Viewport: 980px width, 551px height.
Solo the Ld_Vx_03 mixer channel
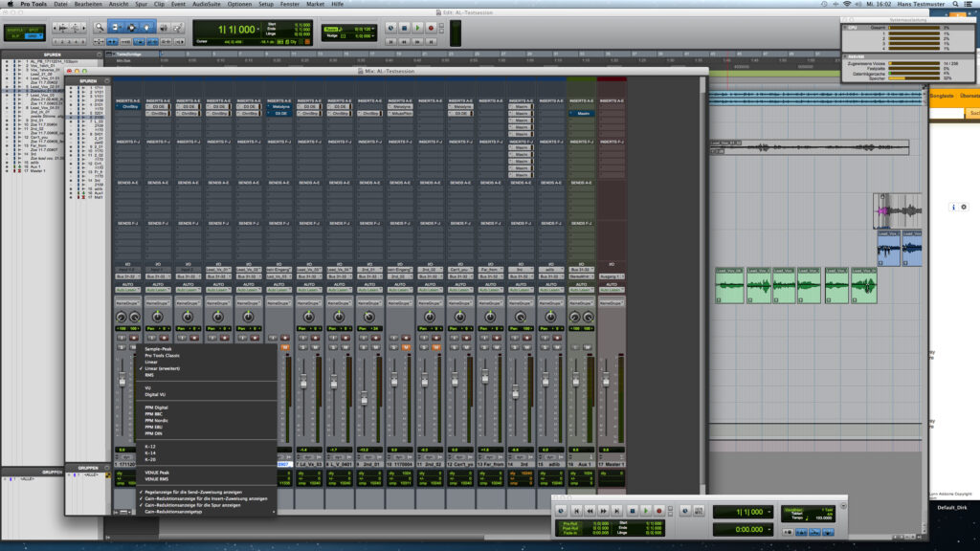(302, 346)
